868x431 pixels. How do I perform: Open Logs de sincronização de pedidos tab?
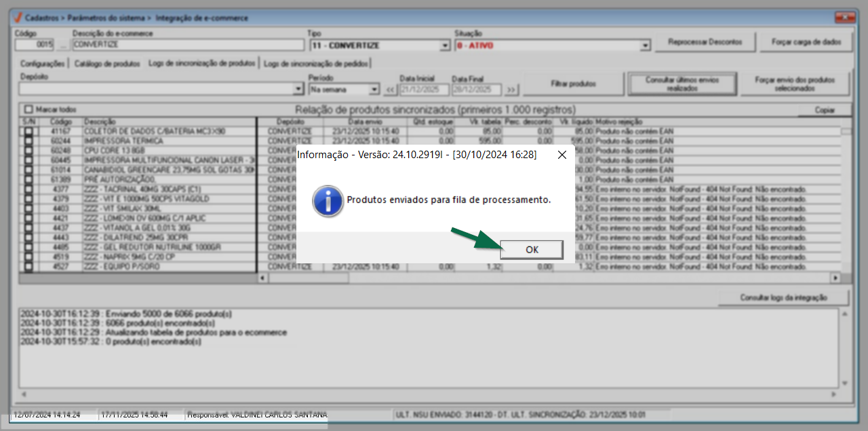(x=317, y=63)
